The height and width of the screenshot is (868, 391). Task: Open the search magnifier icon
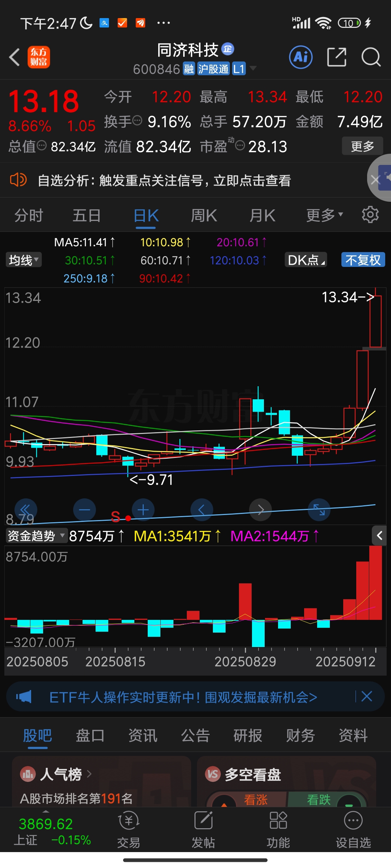pos(371,57)
